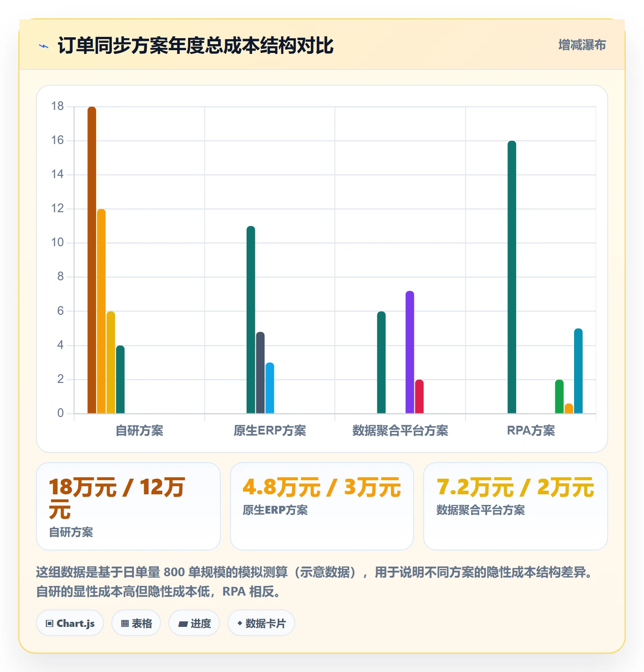
Task: Click the small orange bar in RPA方案
Action: 569,408
